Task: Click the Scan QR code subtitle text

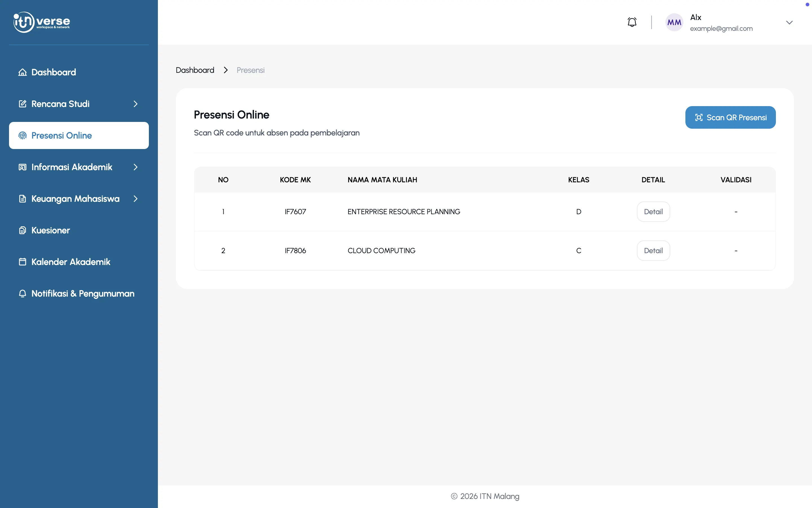Action: coord(277,133)
